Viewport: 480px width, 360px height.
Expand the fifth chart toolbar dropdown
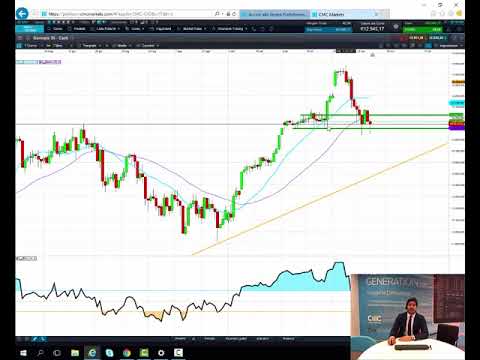tap(148, 45)
